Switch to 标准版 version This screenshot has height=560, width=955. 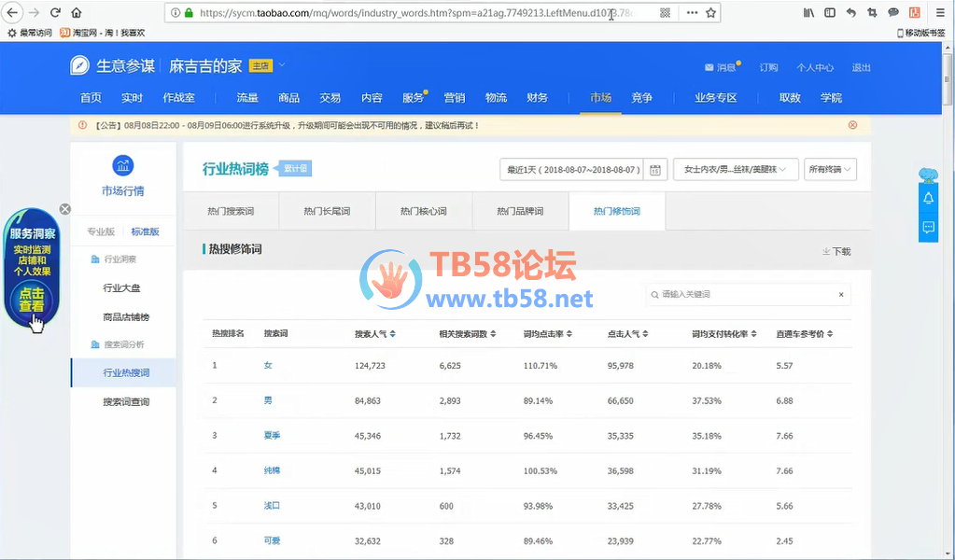(145, 231)
